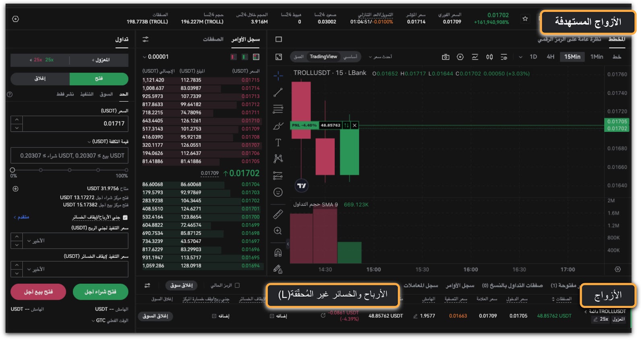Select the trend line drawing tool
This screenshot has width=644, height=341.
point(278,92)
